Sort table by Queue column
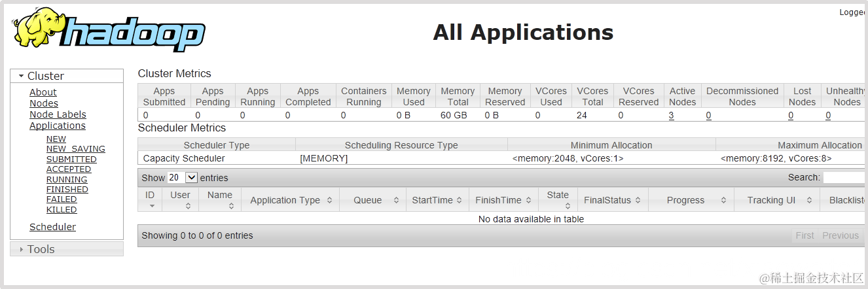This screenshot has width=868, height=289. [372, 200]
